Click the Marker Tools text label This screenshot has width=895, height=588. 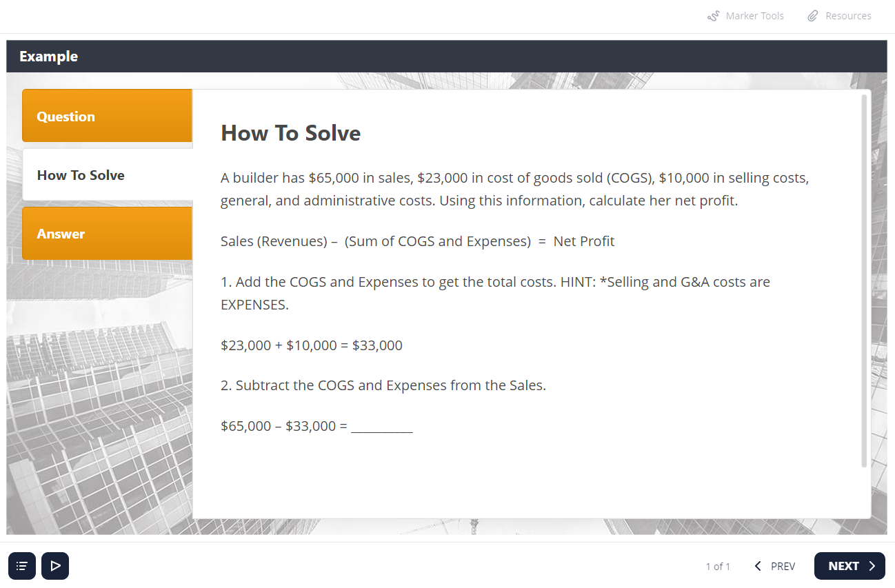pyautogui.click(x=754, y=16)
